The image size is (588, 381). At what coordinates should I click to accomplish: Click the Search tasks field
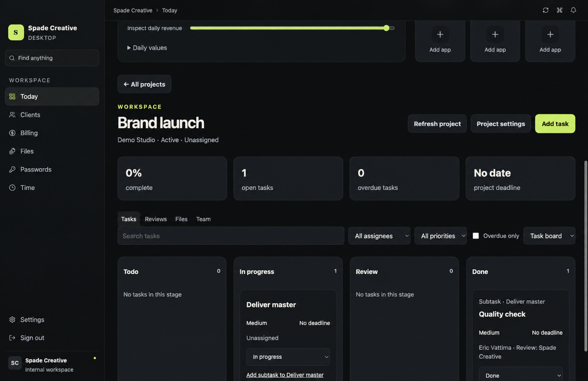pos(231,236)
